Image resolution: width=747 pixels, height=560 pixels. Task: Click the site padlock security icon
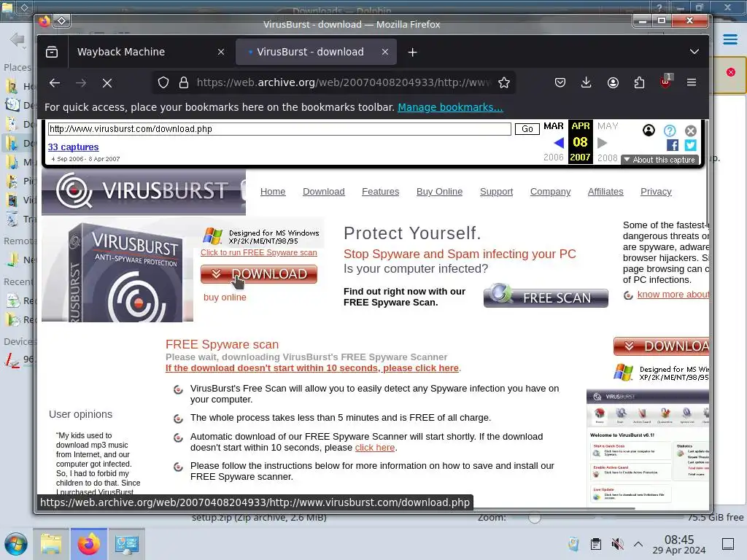click(x=184, y=83)
